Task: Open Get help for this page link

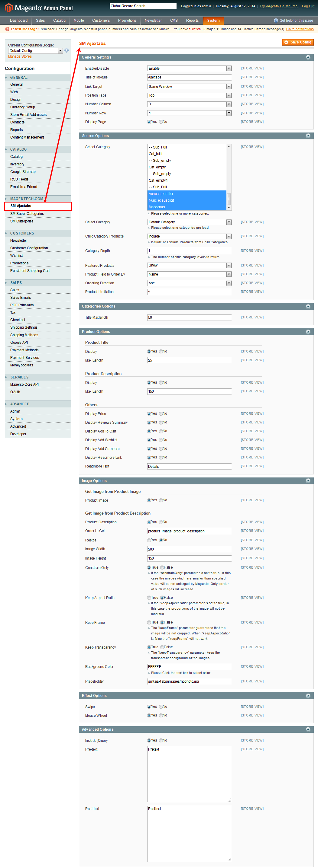Action: pos(296,21)
